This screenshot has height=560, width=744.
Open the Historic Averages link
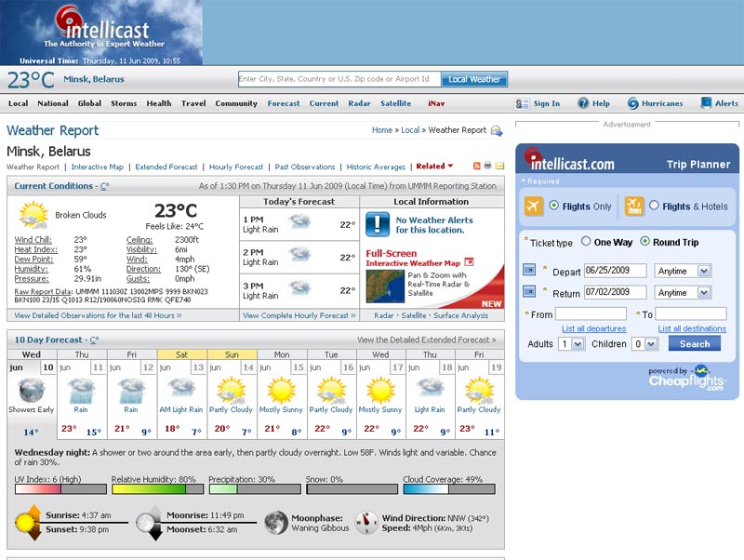(376, 167)
